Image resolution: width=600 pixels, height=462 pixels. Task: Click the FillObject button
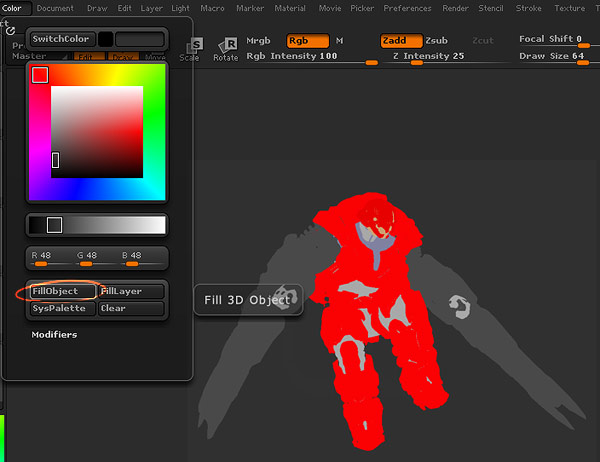pos(63,291)
